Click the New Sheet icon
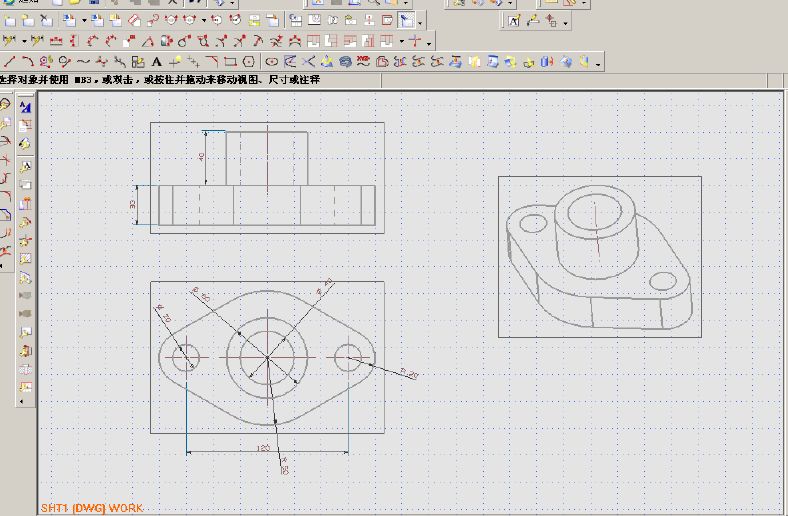 (x=10, y=21)
